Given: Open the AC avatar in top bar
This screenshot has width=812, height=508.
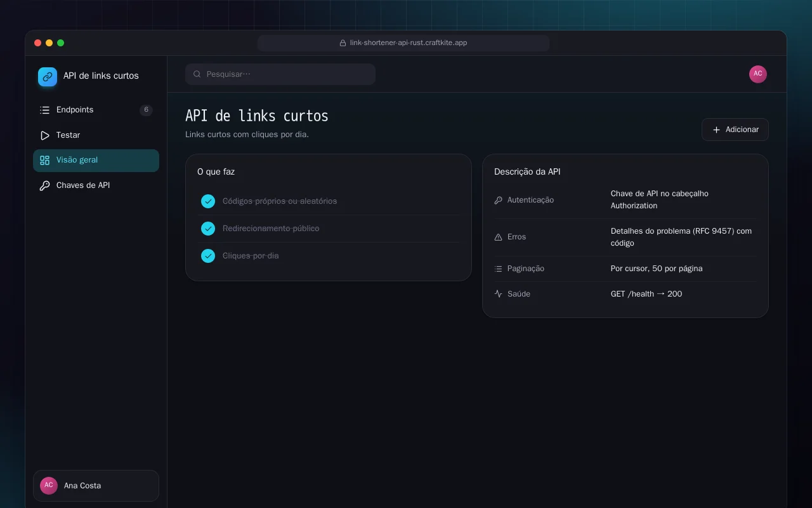Looking at the screenshot, I should tap(758, 74).
